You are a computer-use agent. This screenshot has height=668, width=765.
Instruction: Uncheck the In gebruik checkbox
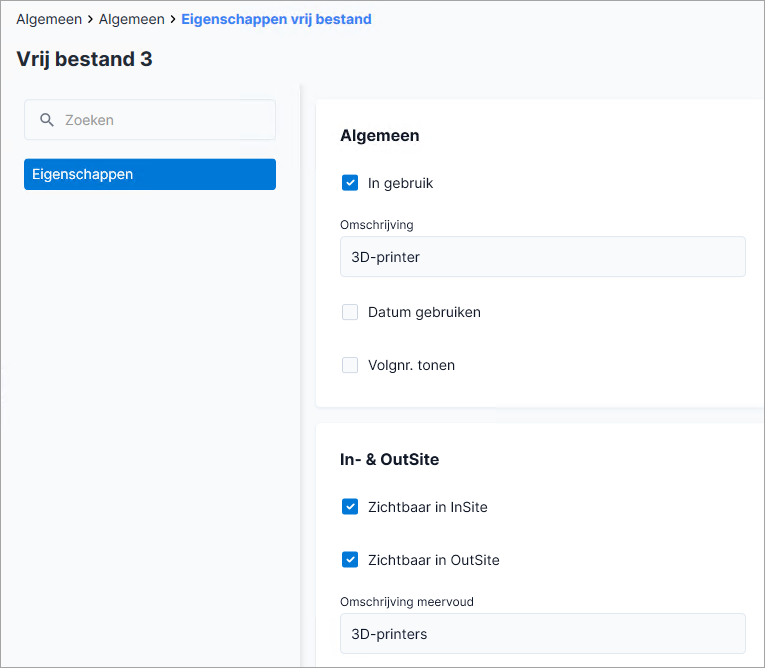tap(350, 183)
